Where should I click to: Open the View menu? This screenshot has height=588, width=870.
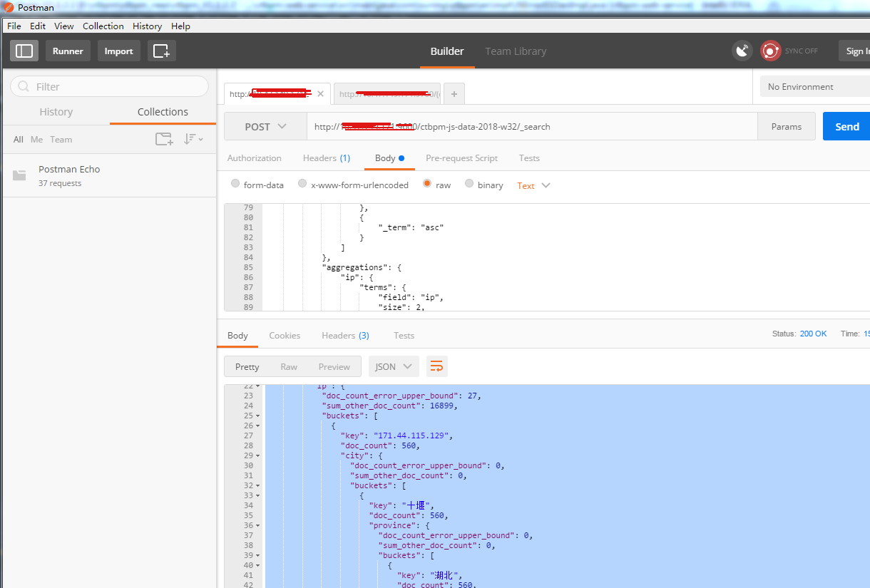coord(63,26)
